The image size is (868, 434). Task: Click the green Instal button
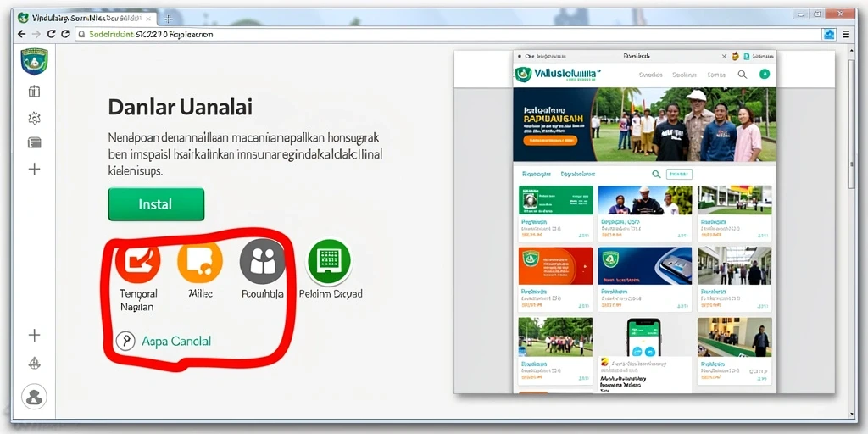click(x=156, y=204)
